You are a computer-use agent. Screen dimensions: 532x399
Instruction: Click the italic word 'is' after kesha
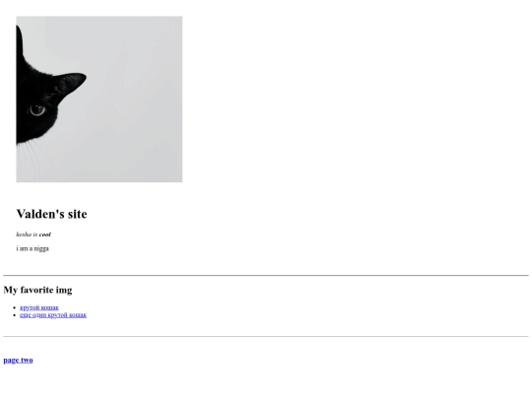(35, 234)
